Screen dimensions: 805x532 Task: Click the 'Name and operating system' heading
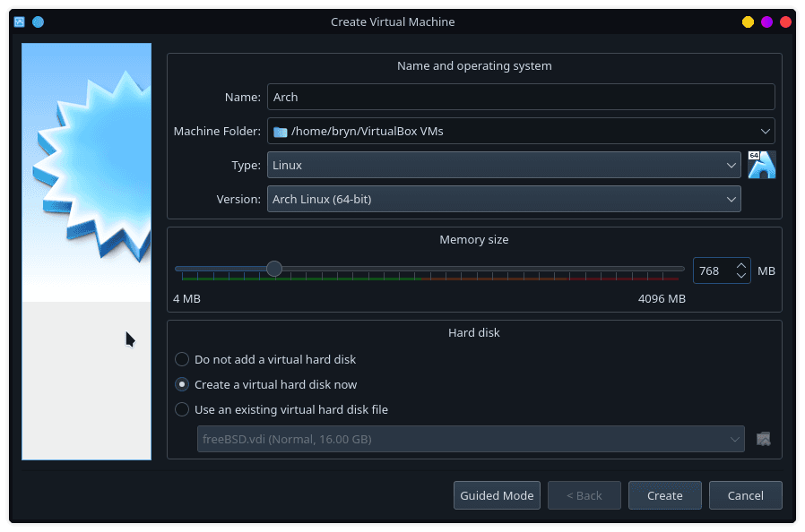pyautogui.click(x=474, y=65)
